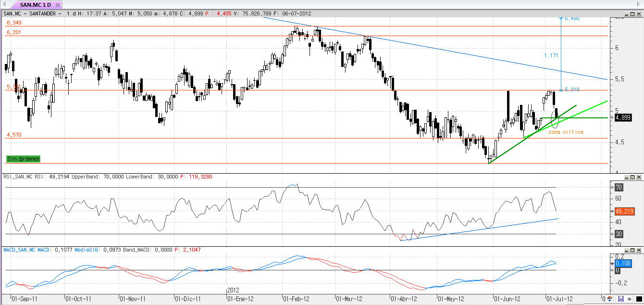Click the 01-Oct-11 date on the time axis

pyautogui.click(x=78, y=299)
